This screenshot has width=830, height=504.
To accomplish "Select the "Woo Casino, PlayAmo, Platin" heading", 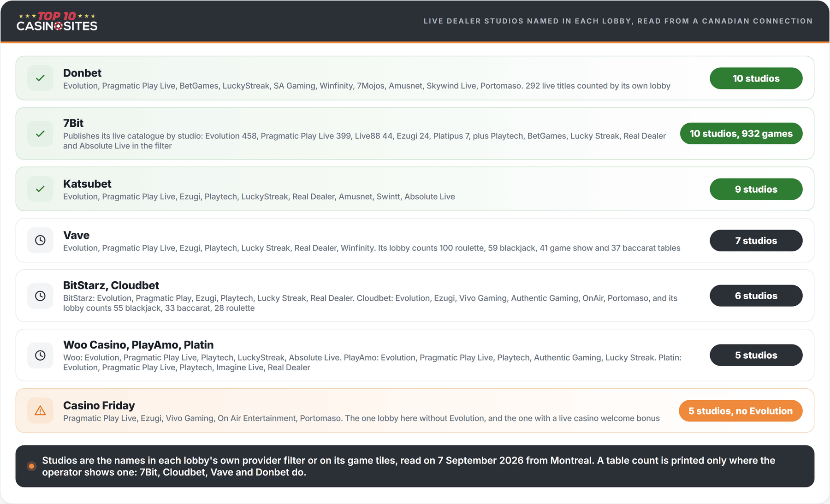I will tap(138, 345).
